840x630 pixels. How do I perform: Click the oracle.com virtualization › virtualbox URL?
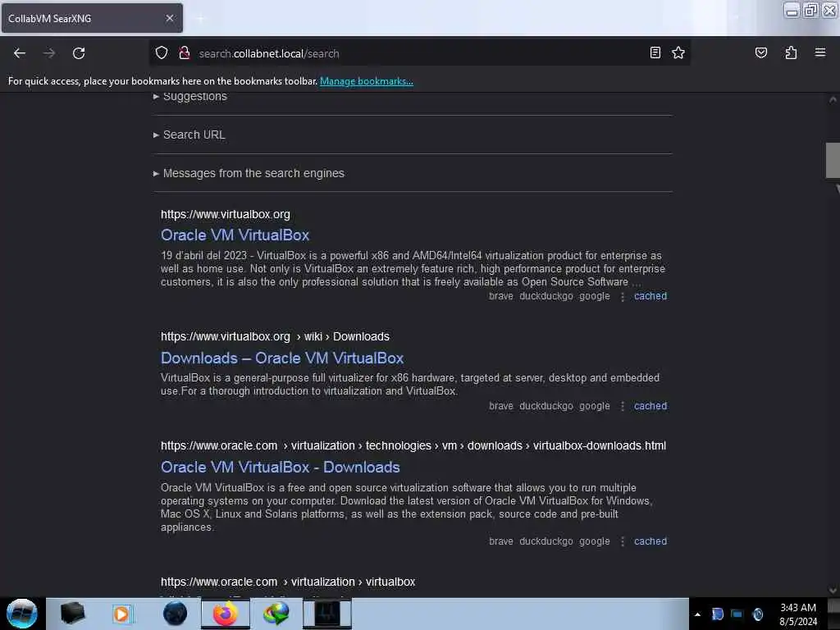pyautogui.click(x=288, y=582)
